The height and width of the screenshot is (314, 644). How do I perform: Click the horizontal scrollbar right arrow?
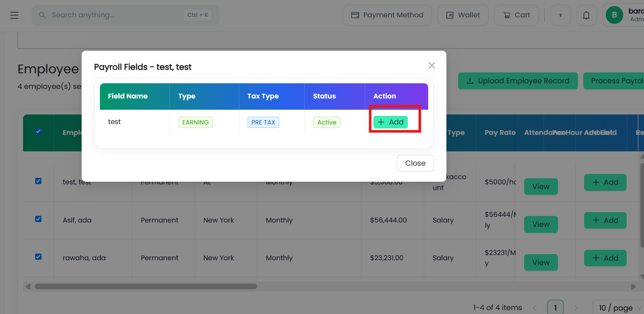click(633, 286)
